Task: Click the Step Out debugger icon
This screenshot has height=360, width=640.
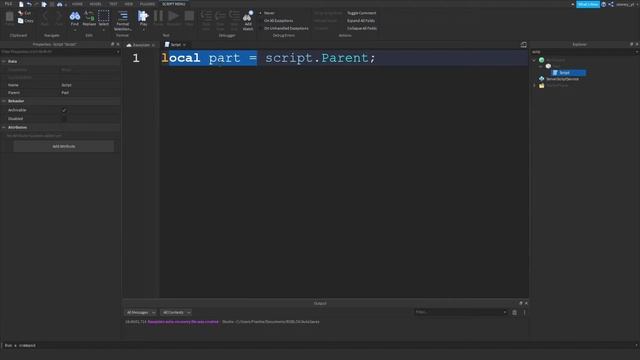Action: (234, 16)
